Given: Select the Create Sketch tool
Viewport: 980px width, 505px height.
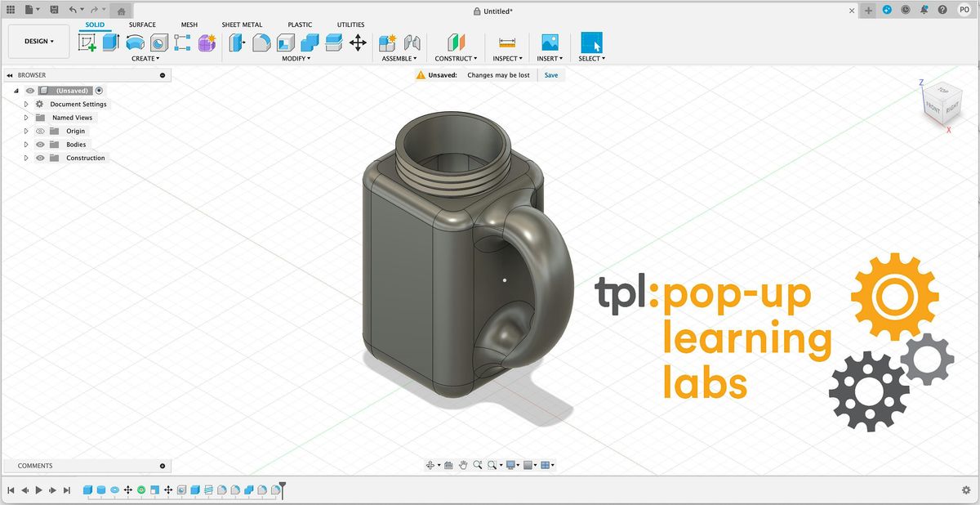Looking at the screenshot, I should [x=87, y=42].
